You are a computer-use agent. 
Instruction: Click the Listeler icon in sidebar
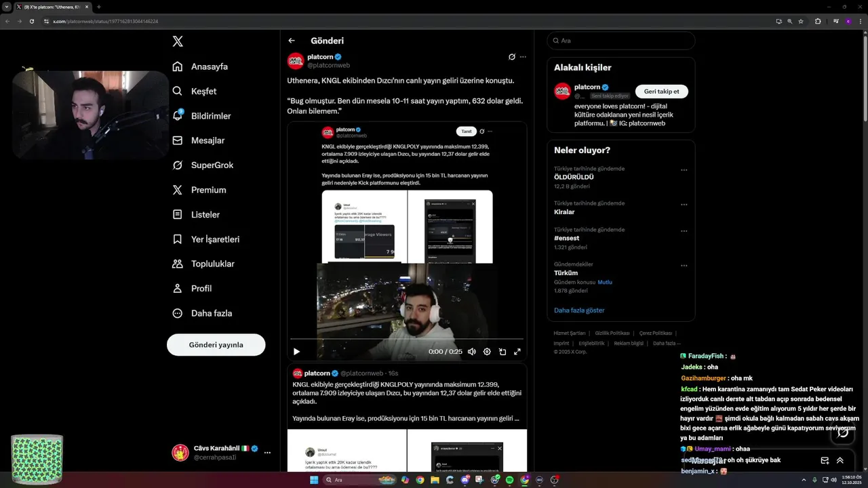coord(178,214)
